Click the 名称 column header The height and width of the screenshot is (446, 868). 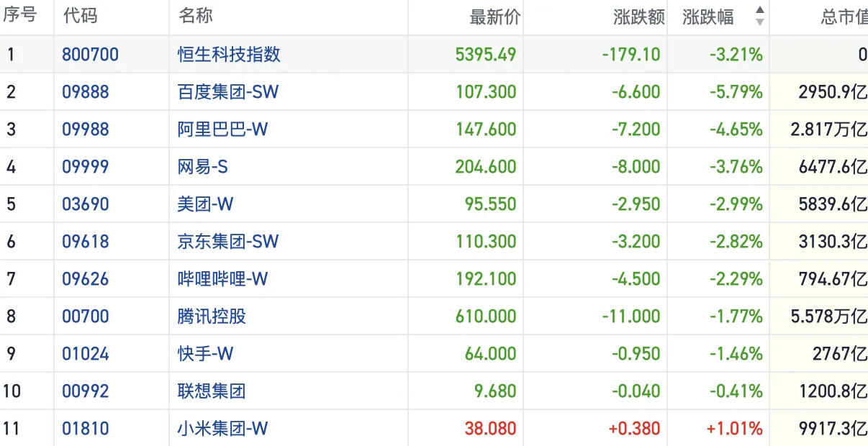pyautogui.click(x=195, y=17)
